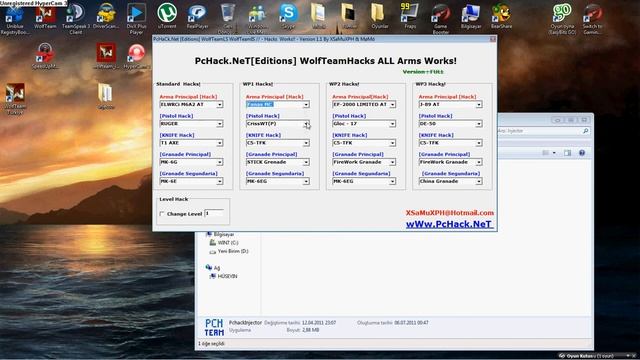Click the Oyun oyna EasyBits GO icon
Image resolution: width=640 pixels, height=360 pixels.
(x=562, y=18)
